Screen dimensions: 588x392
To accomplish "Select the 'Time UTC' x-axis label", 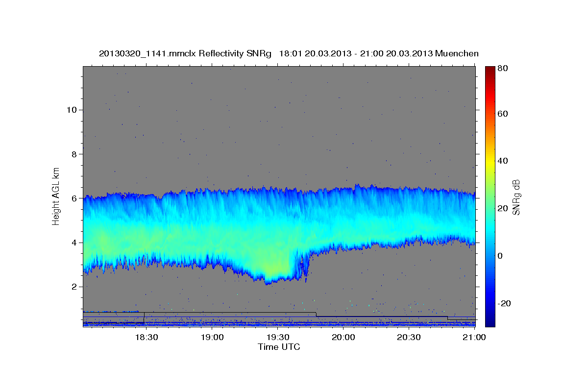I will point(279,347).
